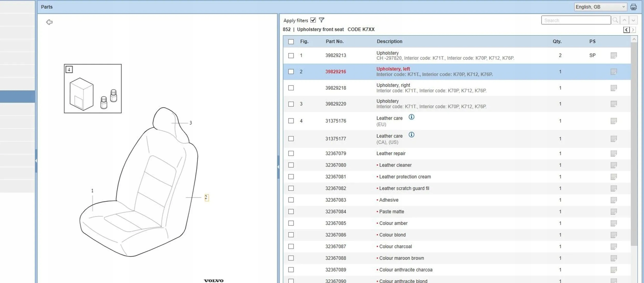Click note icon for Leather repair row
The width and height of the screenshot is (644, 283).
tap(614, 154)
